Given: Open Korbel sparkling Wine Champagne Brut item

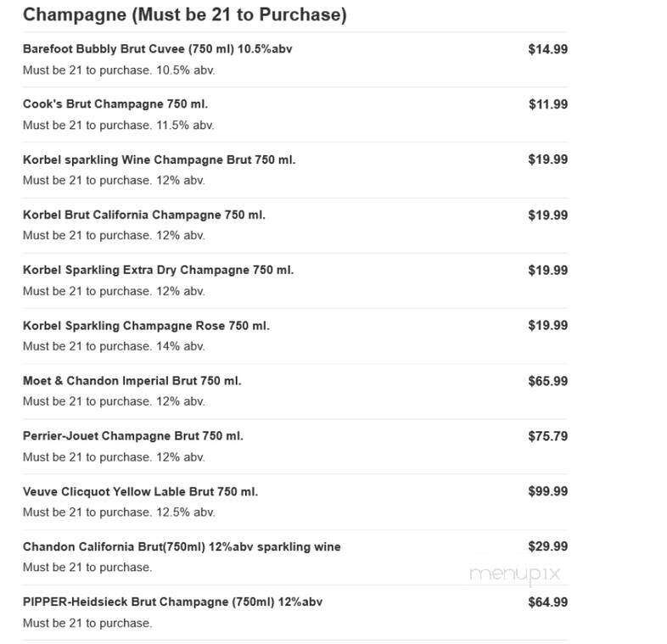Looking at the screenshot, I should (x=159, y=160).
